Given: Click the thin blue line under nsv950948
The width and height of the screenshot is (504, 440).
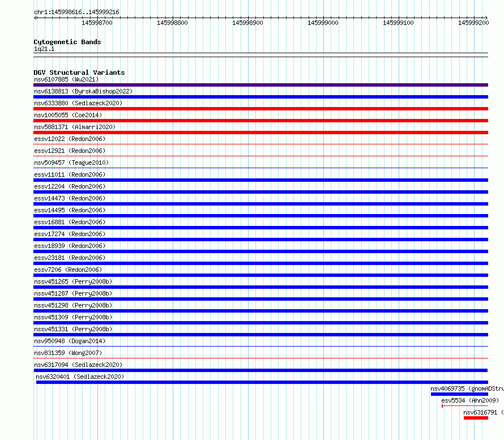Looking at the screenshot, I should 260,346.
